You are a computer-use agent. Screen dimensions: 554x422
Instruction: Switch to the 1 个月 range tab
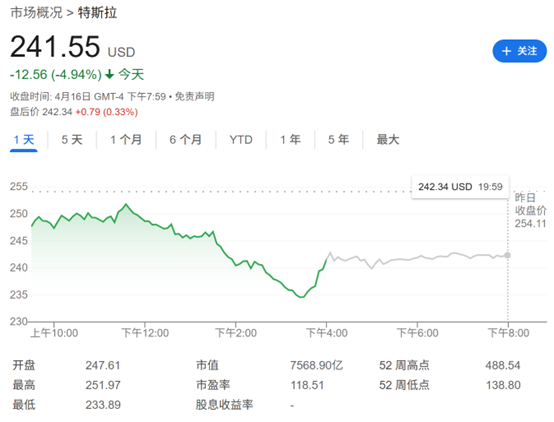point(126,140)
